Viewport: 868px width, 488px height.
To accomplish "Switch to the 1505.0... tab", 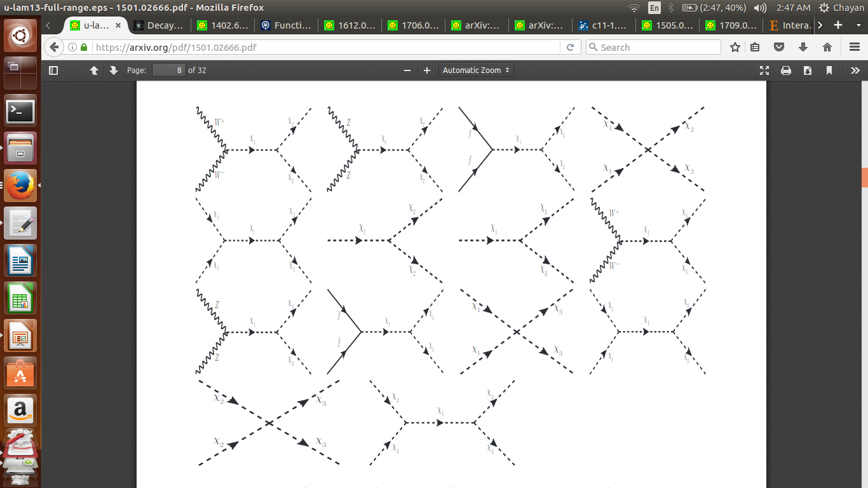I will pyautogui.click(x=667, y=25).
